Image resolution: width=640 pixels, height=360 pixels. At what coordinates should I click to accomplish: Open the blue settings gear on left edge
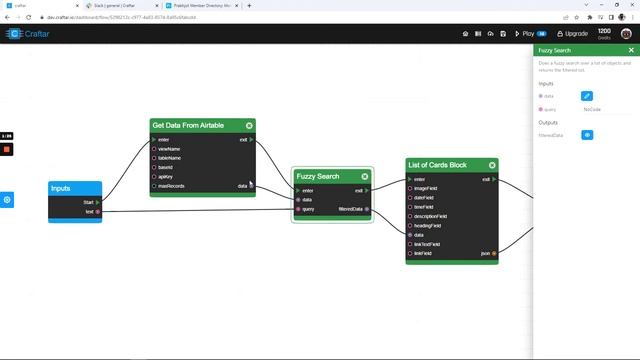[7, 200]
